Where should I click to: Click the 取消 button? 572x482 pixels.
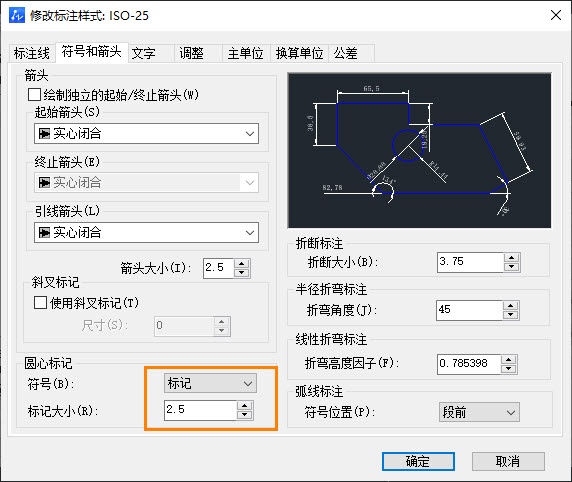(508, 462)
